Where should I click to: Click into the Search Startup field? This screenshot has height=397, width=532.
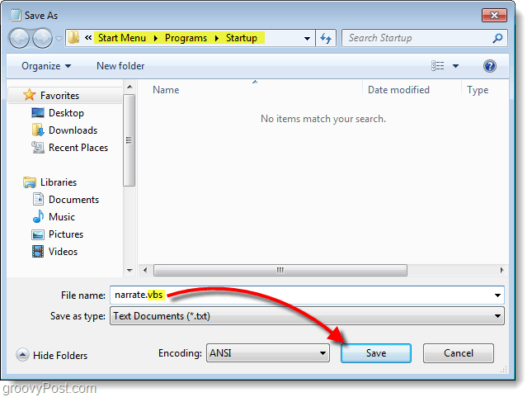(424, 38)
